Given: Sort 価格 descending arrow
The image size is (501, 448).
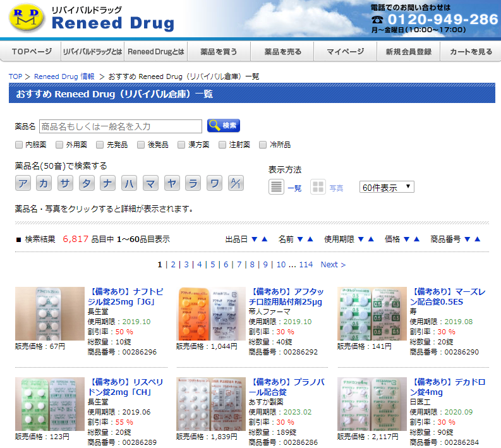Looking at the screenshot, I should coord(407,239).
